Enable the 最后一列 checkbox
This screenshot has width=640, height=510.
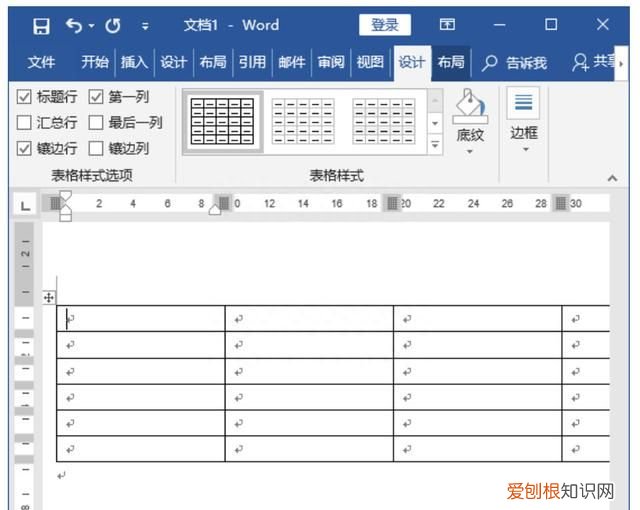tap(96, 122)
